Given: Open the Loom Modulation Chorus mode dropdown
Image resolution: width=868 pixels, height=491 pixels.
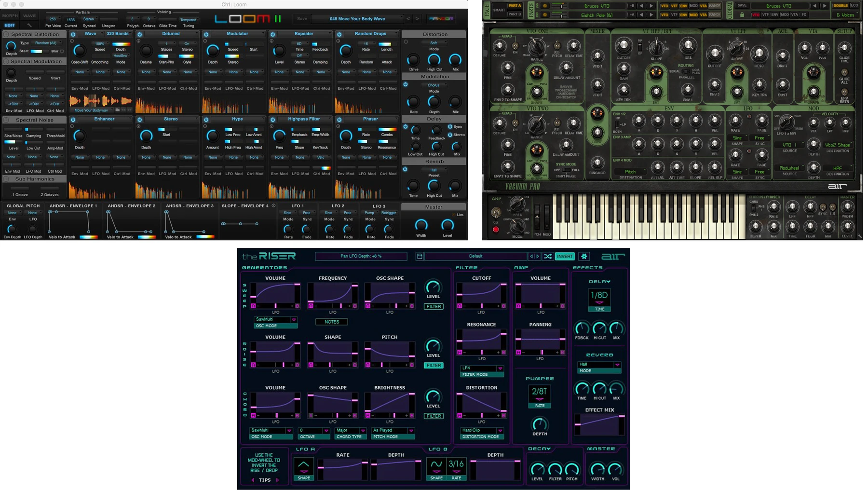Looking at the screenshot, I should click(434, 85).
